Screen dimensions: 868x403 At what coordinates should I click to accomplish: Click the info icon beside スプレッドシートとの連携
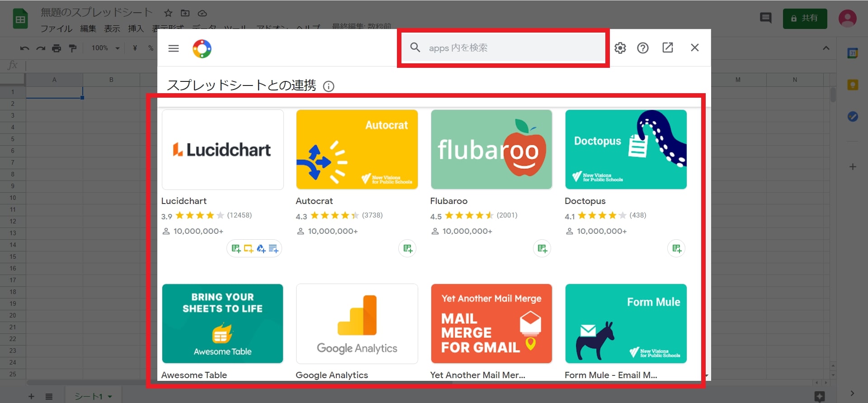(329, 86)
